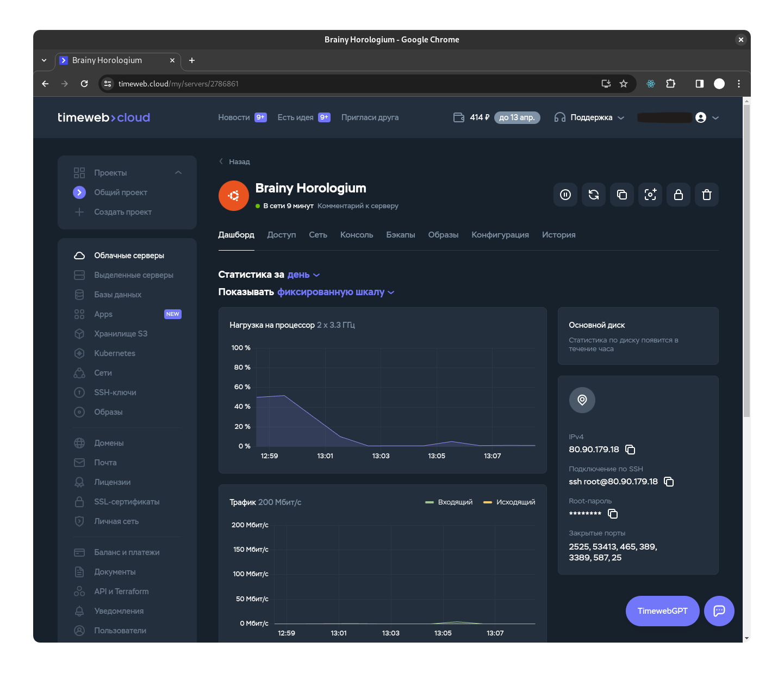Open the live chat bubble button
Viewport: 784px width, 679px height.
click(x=719, y=611)
